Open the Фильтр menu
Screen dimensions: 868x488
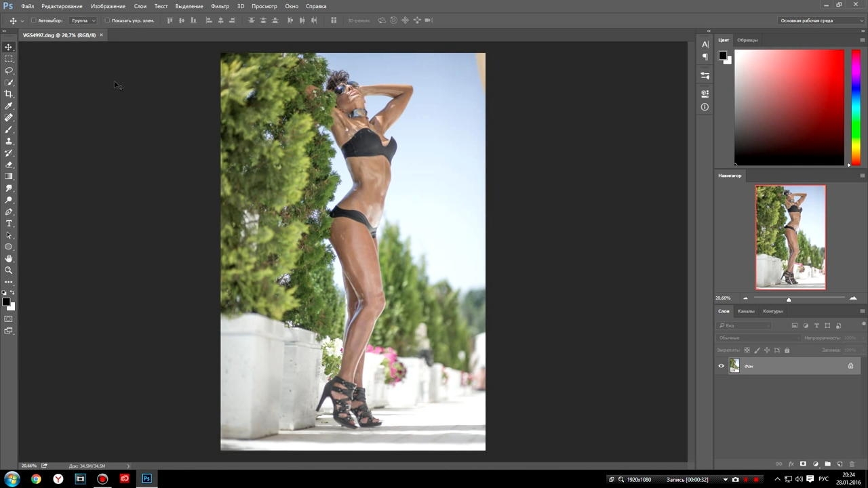tap(220, 6)
